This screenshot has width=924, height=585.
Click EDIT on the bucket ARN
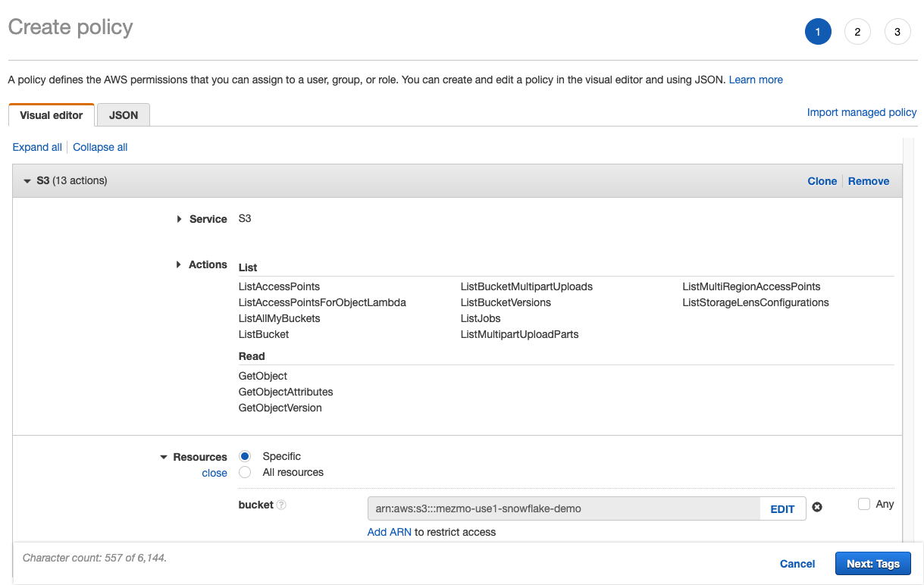point(782,509)
